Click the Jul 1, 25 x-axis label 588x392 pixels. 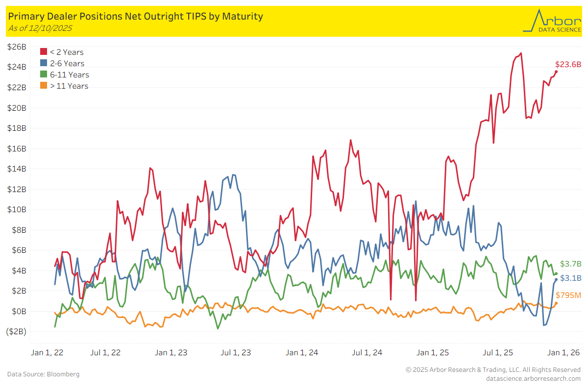coord(498,352)
